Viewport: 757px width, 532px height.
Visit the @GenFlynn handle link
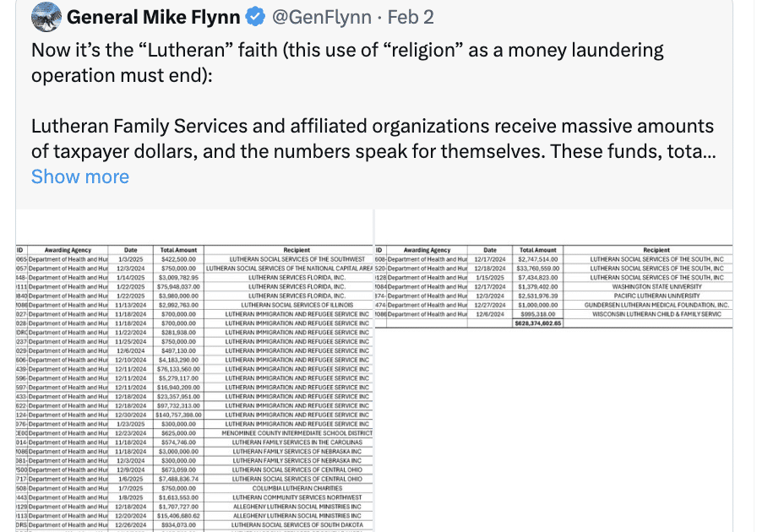(x=322, y=17)
